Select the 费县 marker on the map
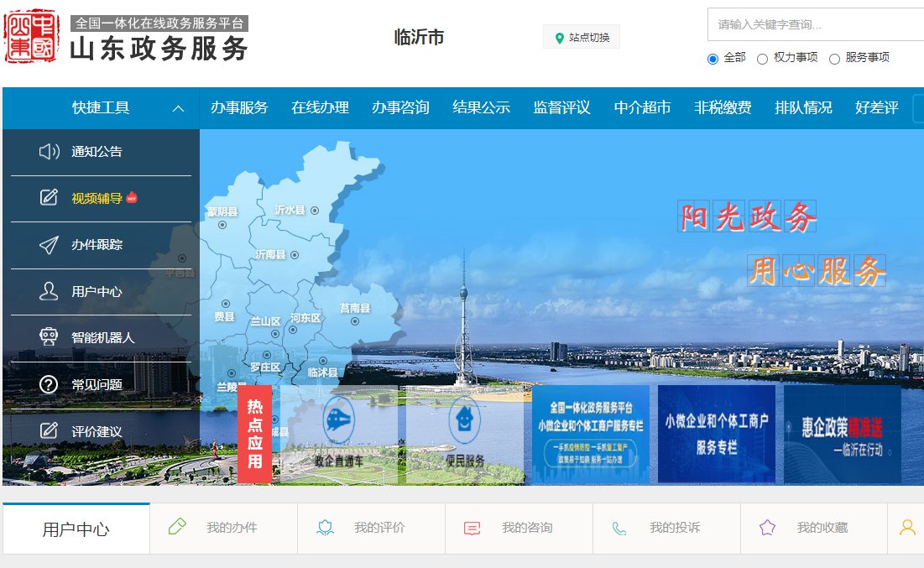924x568 pixels. tap(226, 304)
